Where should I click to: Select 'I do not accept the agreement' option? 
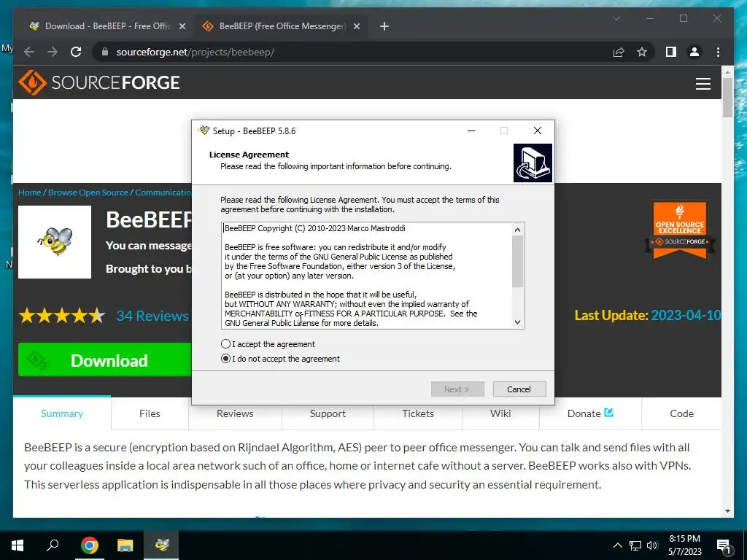(x=226, y=359)
